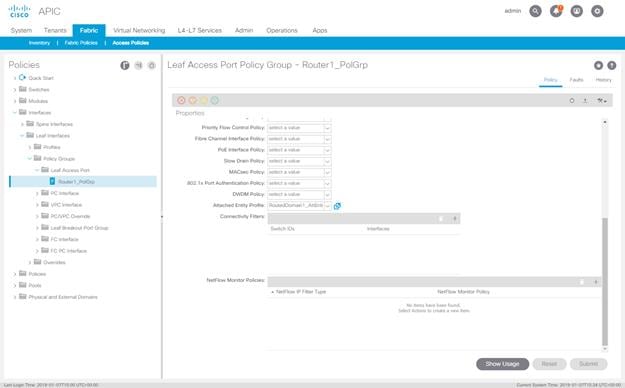This screenshot has height=388, width=625.
Task: Open the settings gear icon in header
Action: click(x=597, y=11)
